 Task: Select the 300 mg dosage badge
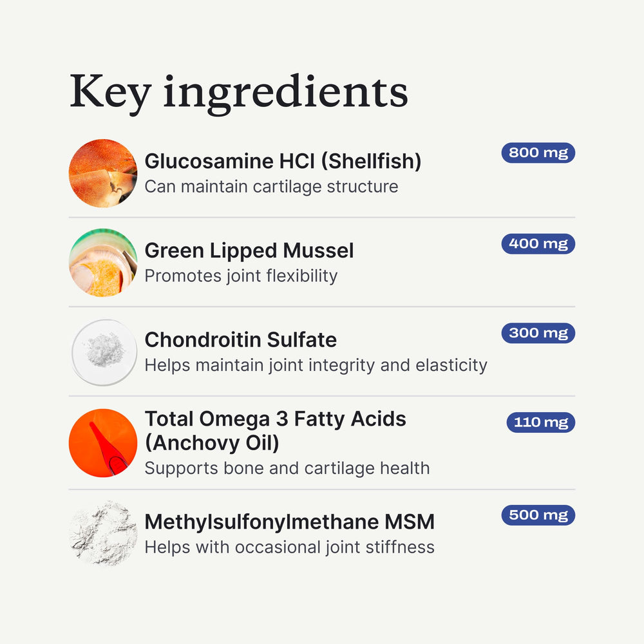538,333
